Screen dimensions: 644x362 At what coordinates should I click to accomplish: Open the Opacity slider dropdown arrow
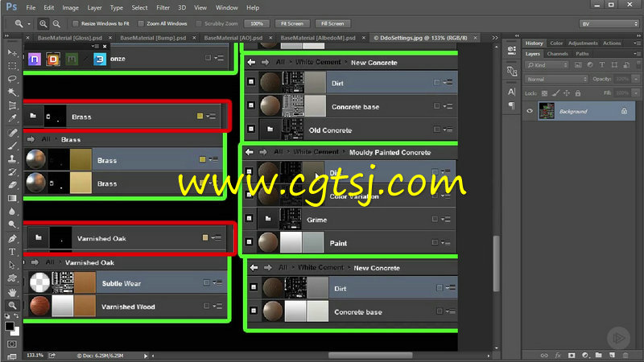coord(636,79)
